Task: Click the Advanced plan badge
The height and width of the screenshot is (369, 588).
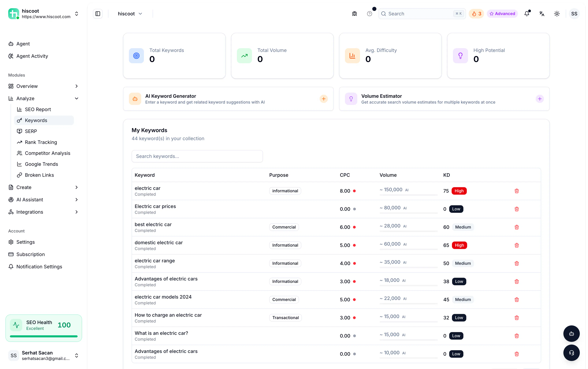Action: coord(502,14)
